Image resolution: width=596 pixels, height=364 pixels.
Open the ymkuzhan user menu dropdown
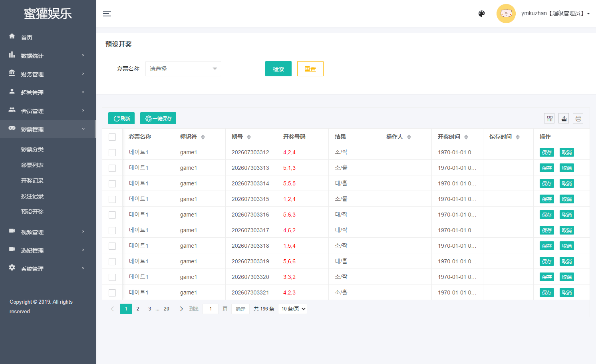(555, 13)
